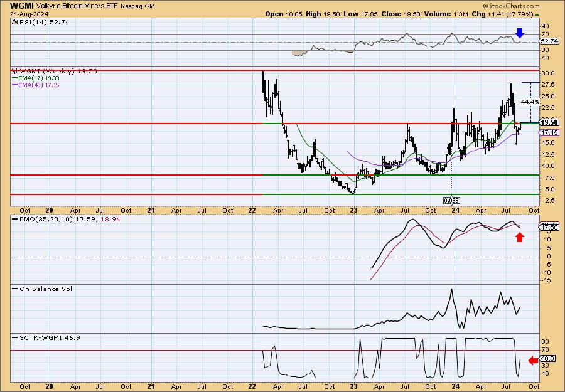Click the 'High 19.50' value in the header
Screen dimensions: 565x392
point(323,14)
